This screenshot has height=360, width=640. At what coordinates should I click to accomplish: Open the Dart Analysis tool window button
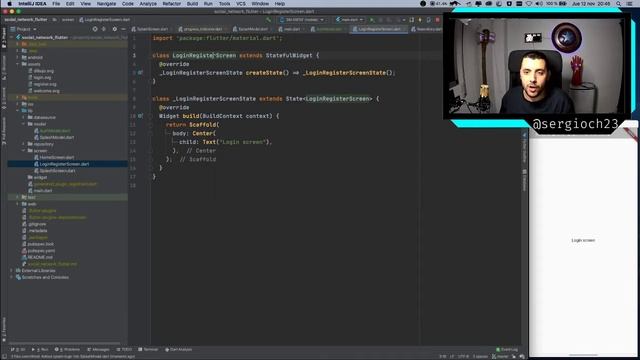[178, 350]
